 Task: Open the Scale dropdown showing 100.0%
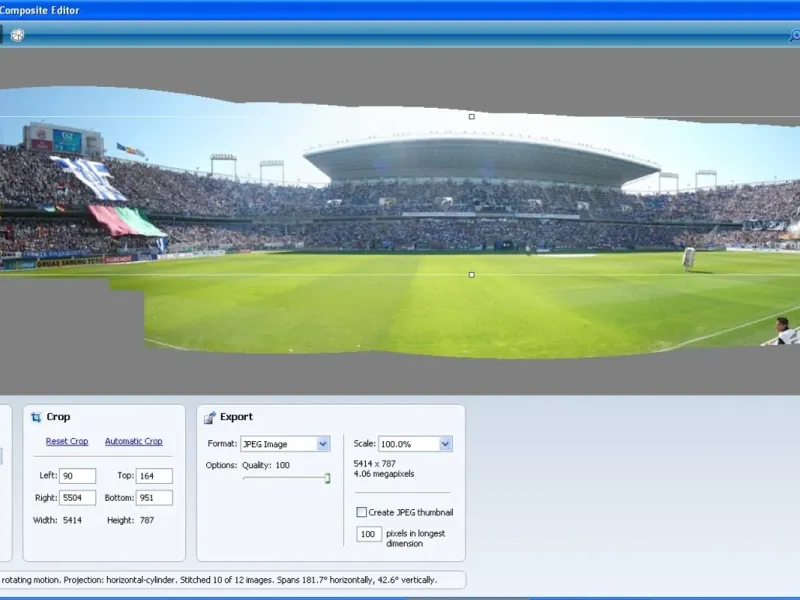[415, 444]
